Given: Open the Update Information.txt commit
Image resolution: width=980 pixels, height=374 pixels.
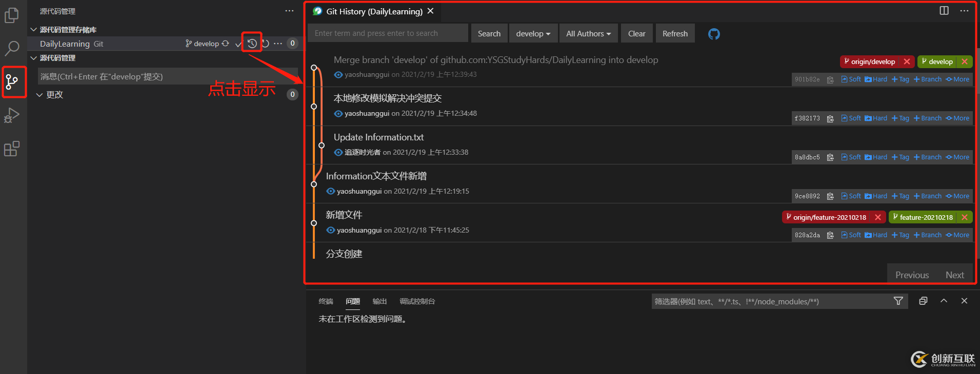Looking at the screenshot, I should [x=378, y=137].
